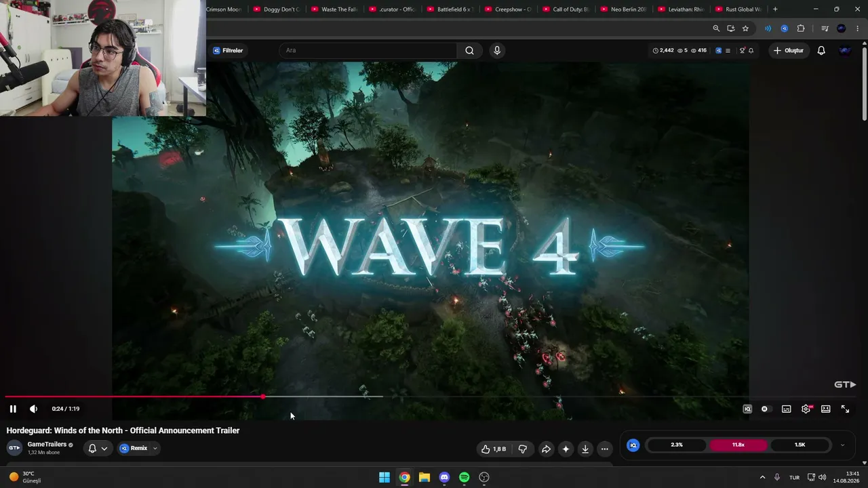Mute the video volume
The image size is (868, 488).
(x=33, y=409)
